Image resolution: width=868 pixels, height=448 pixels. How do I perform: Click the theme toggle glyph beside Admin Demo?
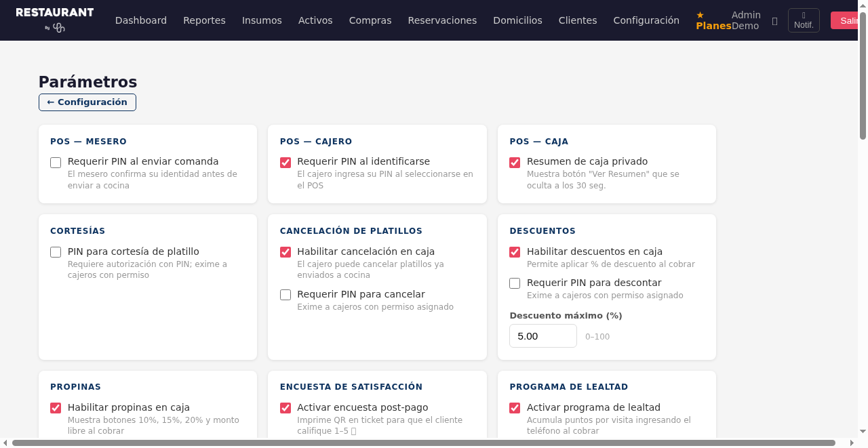[x=774, y=20]
